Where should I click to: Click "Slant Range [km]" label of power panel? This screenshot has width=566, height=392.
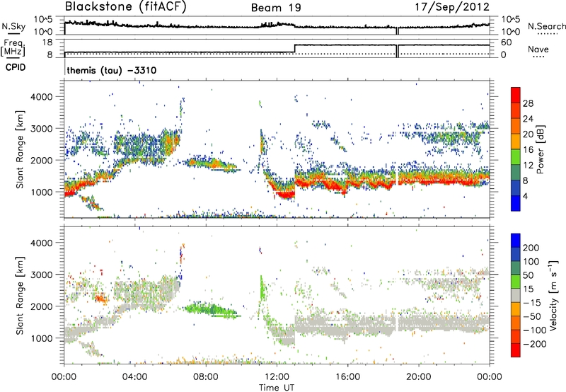pos(20,149)
